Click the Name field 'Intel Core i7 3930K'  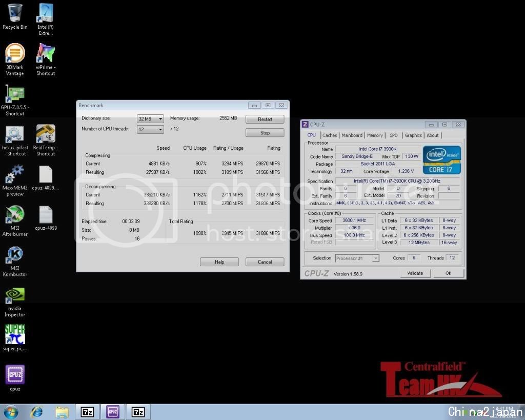(378, 149)
